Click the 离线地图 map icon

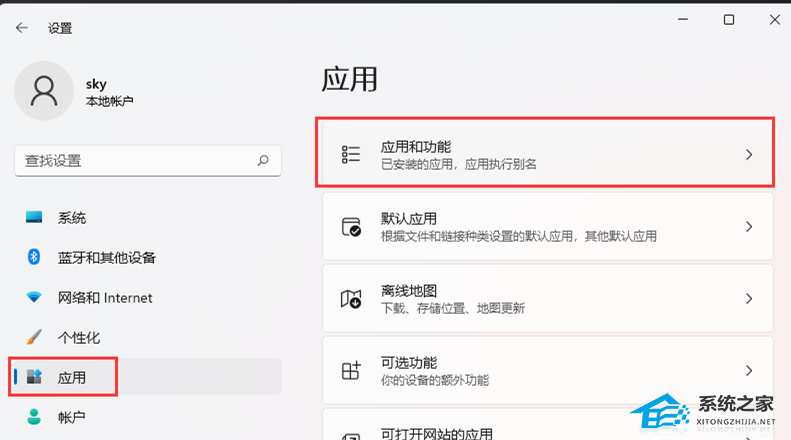pos(351,299)
